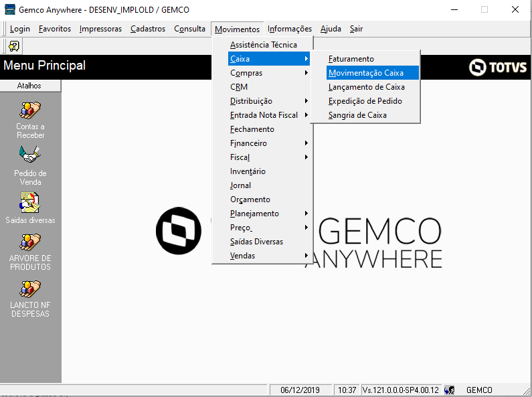This screenshot has width=532, height=397.
Task: Close the Gemco Anywhere window
Action: pyautogui.click(x=515, y=9)
